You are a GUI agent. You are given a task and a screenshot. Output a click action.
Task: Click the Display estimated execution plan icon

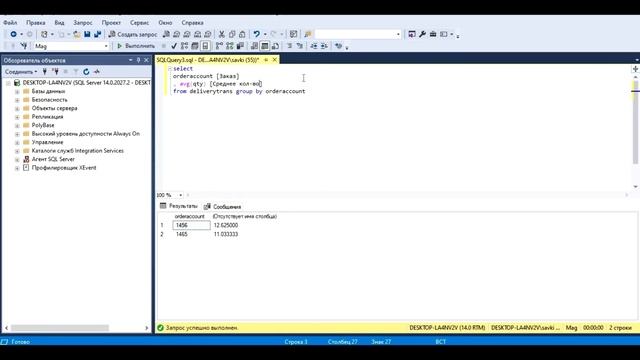[184, 46]
